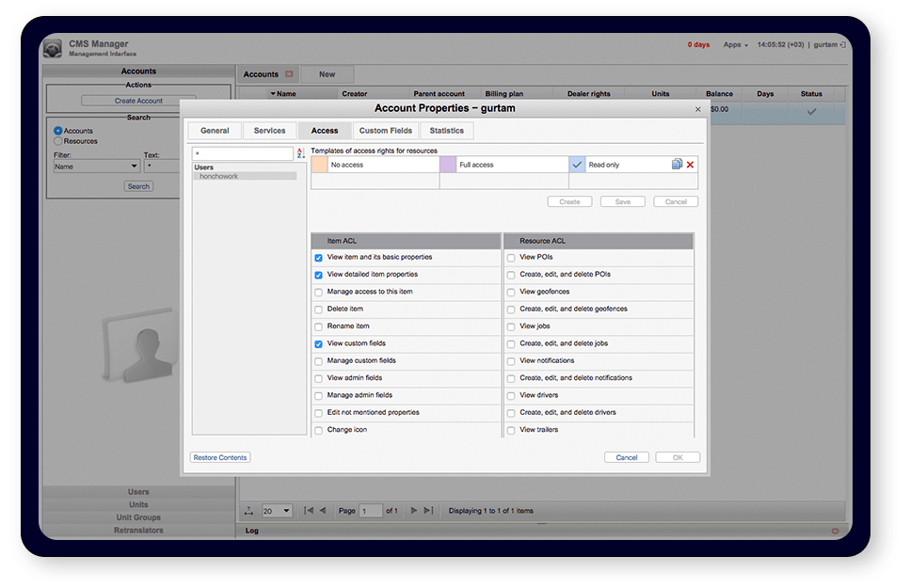
Task: Close the Account Properties dialog
Action: [x=697, y=109]
